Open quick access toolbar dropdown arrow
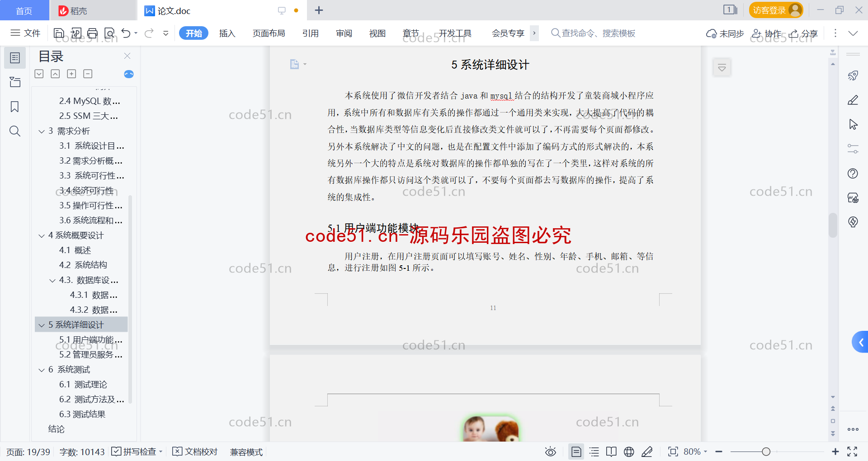 [x=166, y=33]
